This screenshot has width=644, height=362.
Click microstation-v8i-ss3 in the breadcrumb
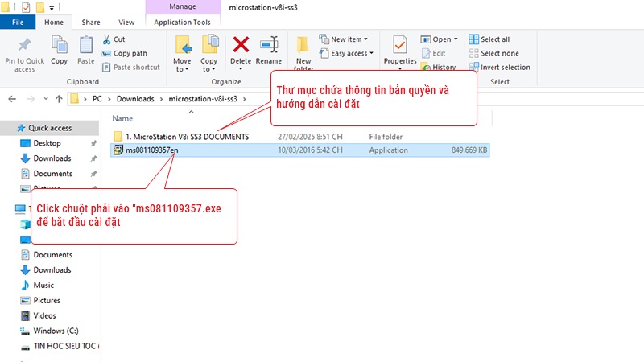203,99
